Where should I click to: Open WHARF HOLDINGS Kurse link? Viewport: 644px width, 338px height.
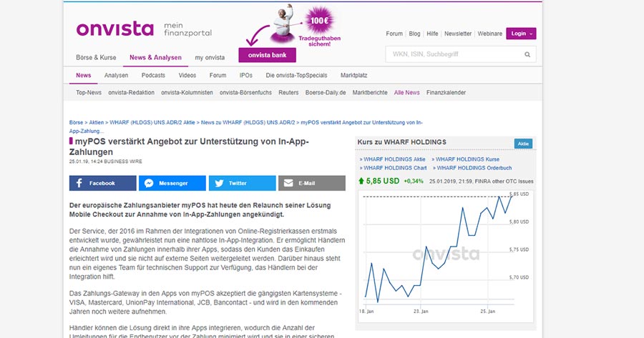point(466,159)
